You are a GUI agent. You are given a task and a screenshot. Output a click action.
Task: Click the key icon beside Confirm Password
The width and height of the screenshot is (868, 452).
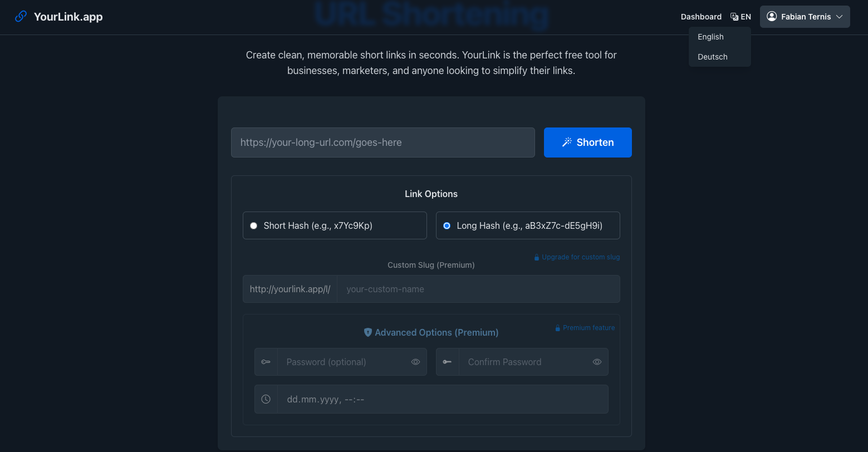pyautogui.click(x=448, y=362)
